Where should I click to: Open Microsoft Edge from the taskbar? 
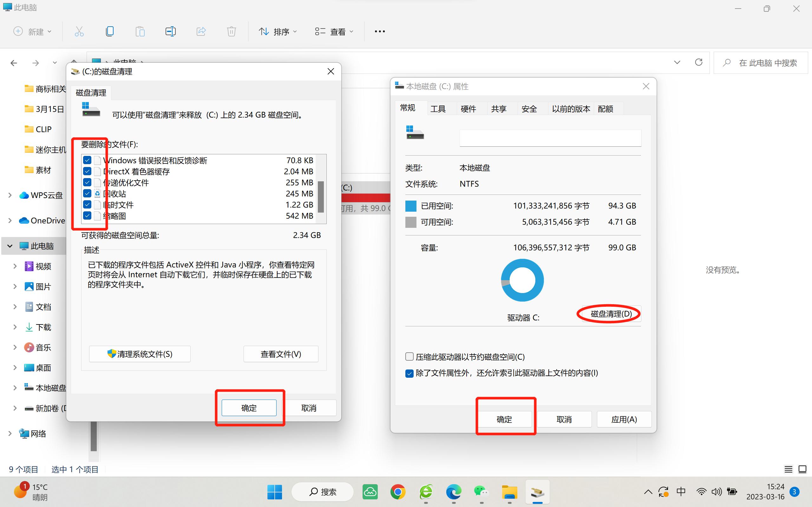coord(453,491)
